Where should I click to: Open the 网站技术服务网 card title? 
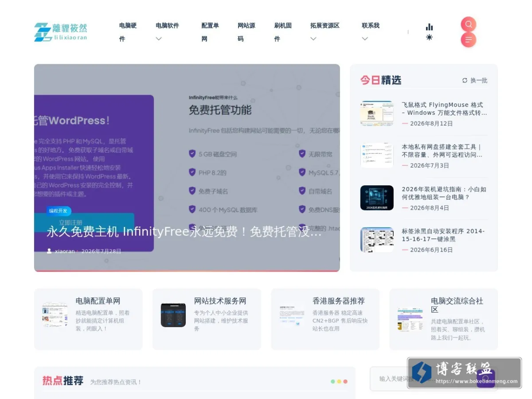pos(220,301)
